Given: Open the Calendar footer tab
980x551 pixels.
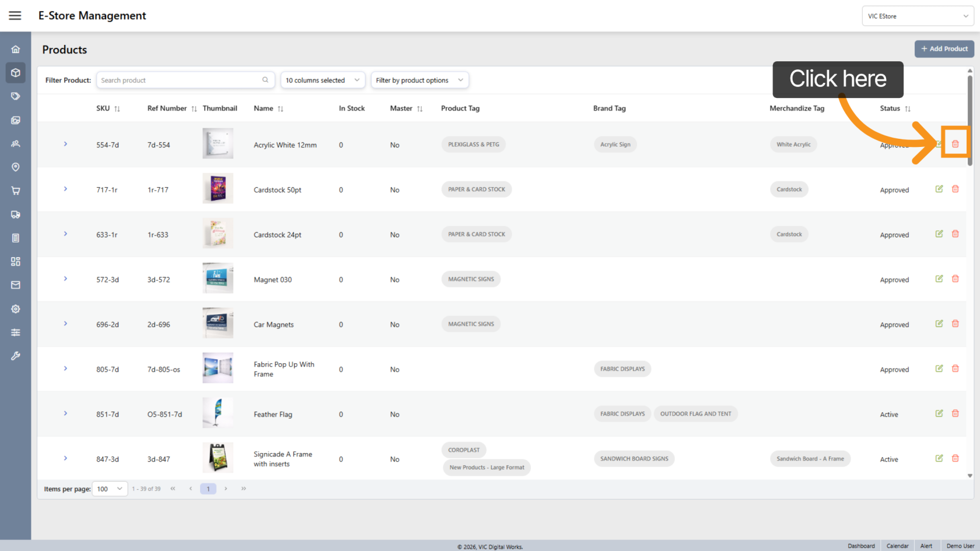Looking at the screenshot, I should coord(897,546).
